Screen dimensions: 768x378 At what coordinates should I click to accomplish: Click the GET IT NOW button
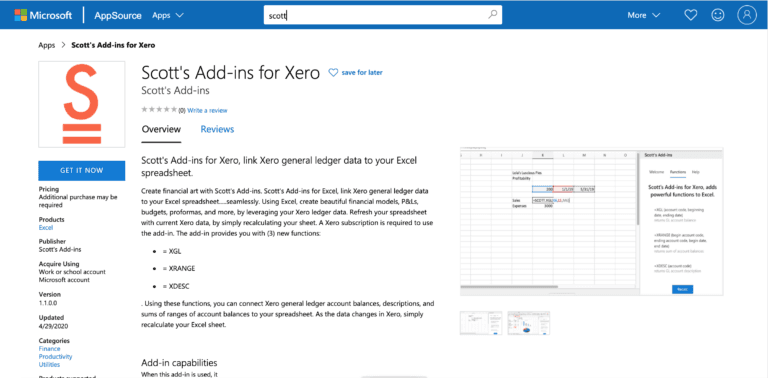click(x=82, y=170)
